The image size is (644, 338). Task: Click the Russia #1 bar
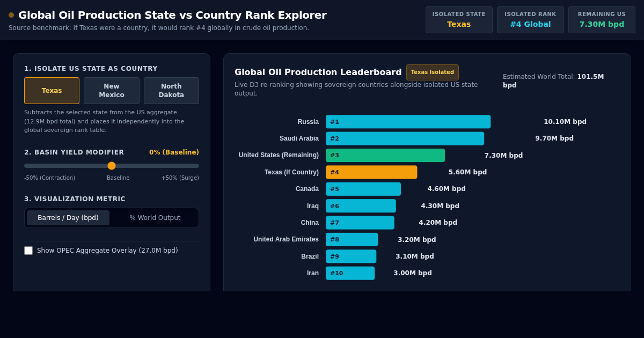coord(408,122)
